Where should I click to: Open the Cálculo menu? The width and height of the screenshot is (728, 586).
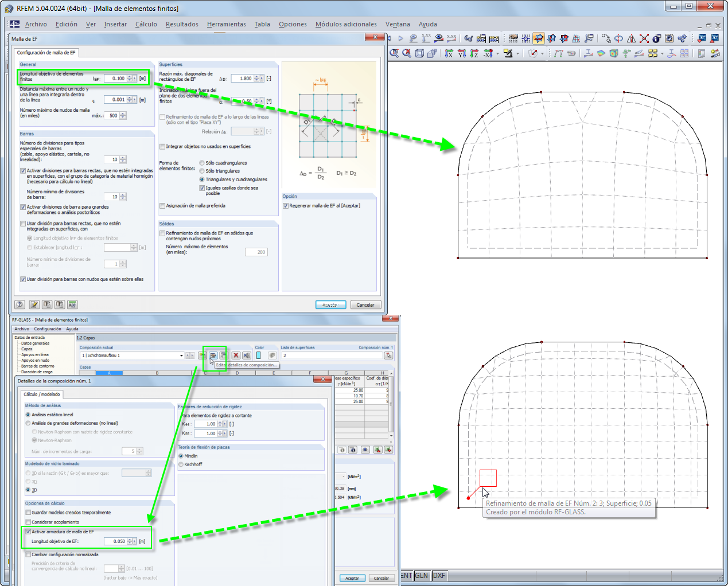pos(146,24)
